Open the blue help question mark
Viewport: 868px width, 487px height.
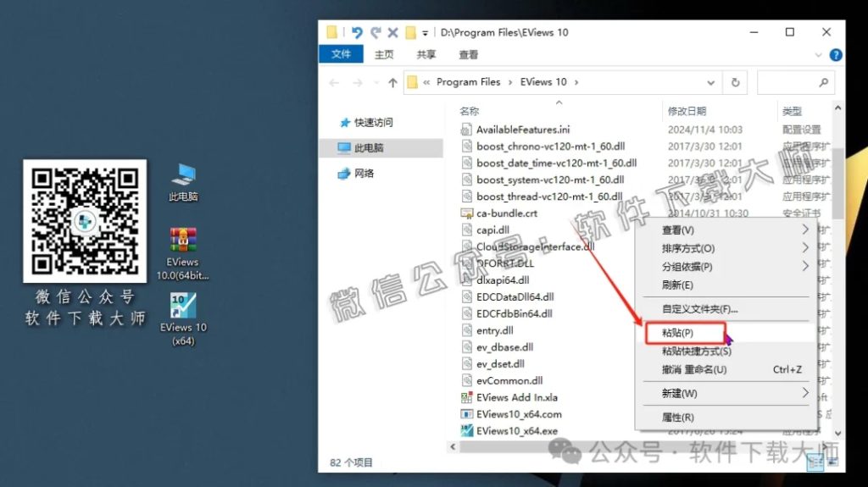(836, 55)
